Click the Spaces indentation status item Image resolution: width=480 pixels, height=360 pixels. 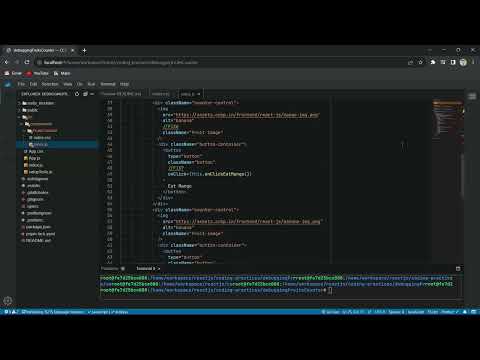(x=396, y=312)
